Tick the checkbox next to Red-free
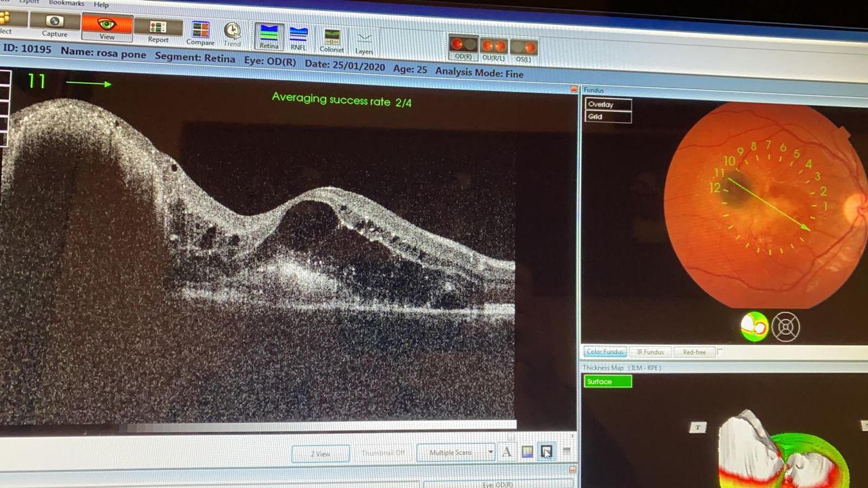868x488 pixels. point(720,352)
